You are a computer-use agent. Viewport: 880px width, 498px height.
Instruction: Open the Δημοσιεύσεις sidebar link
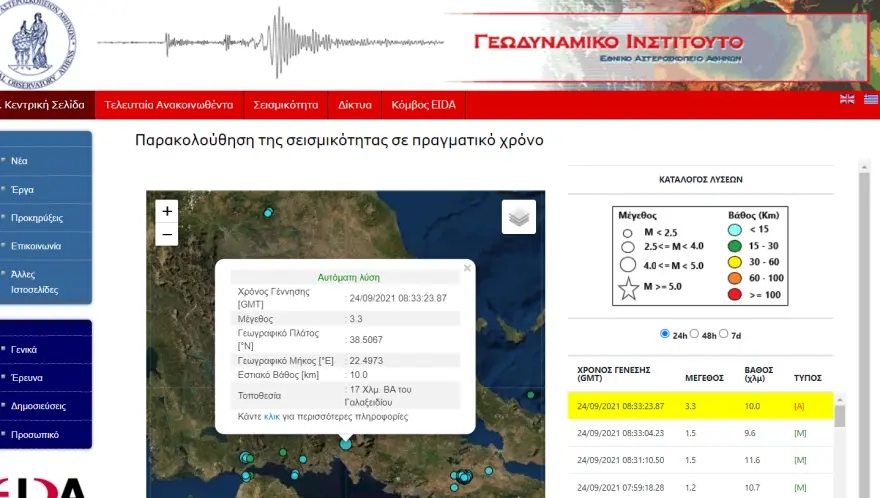point(41,407)
